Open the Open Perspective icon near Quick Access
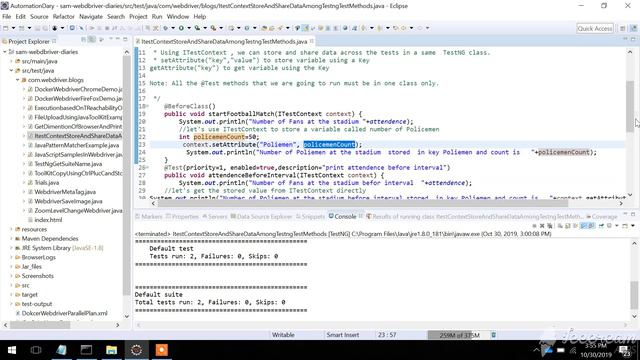The image size is (640, 360). [x=622, y=28]
